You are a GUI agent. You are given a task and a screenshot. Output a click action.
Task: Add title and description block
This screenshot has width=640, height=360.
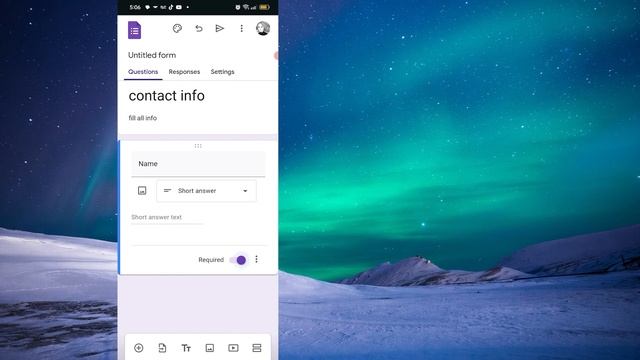(186, 348)
